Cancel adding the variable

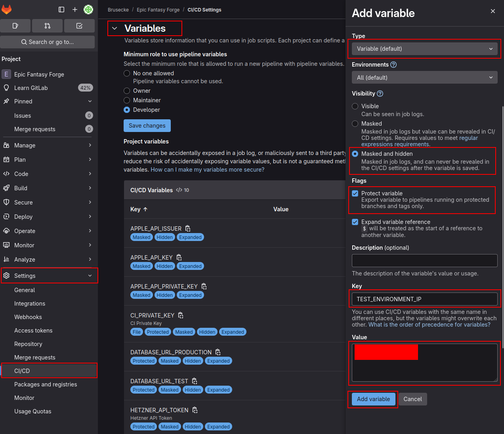click(412, 399)
